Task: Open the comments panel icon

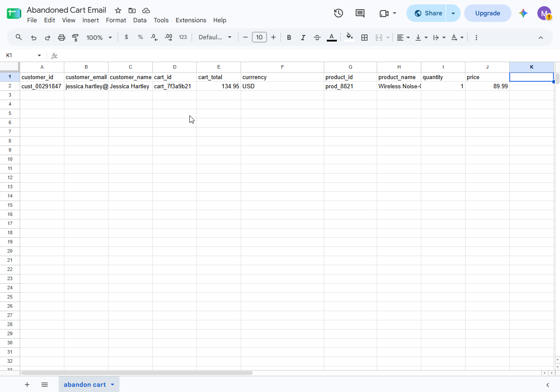Action: [360, 13]
